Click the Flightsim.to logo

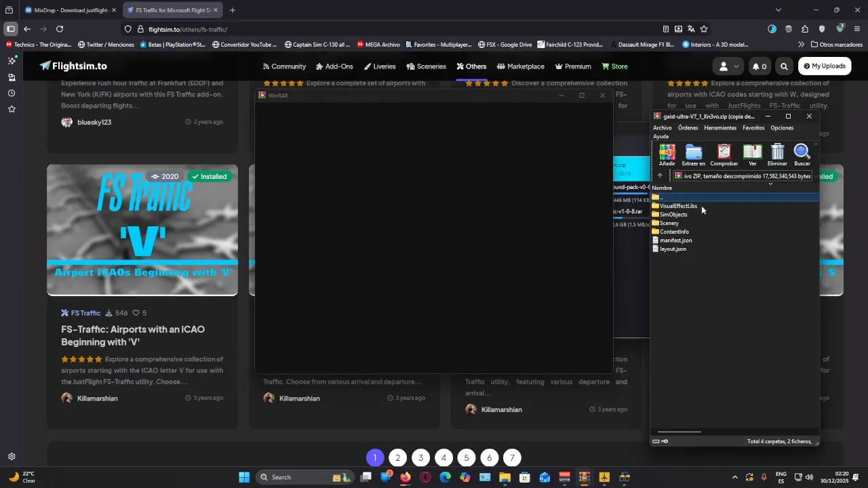(x=73, y=66)
